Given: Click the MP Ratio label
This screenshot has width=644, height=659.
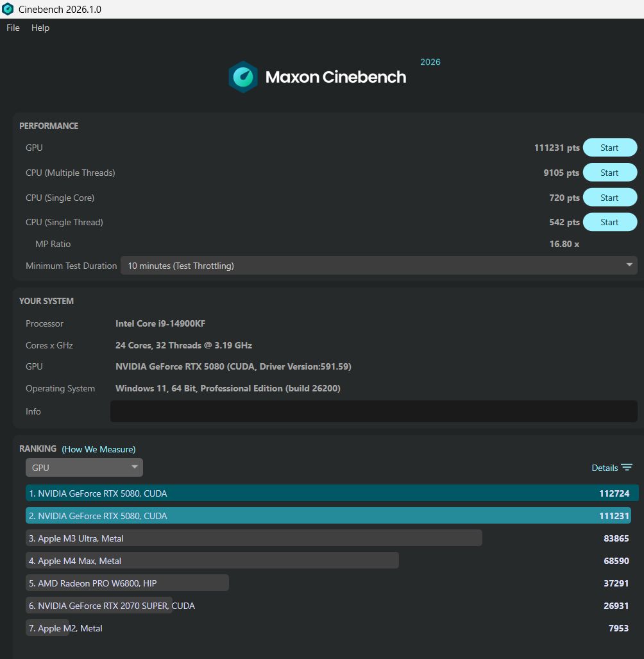Looking at the screenshot, I should (53, 244).
